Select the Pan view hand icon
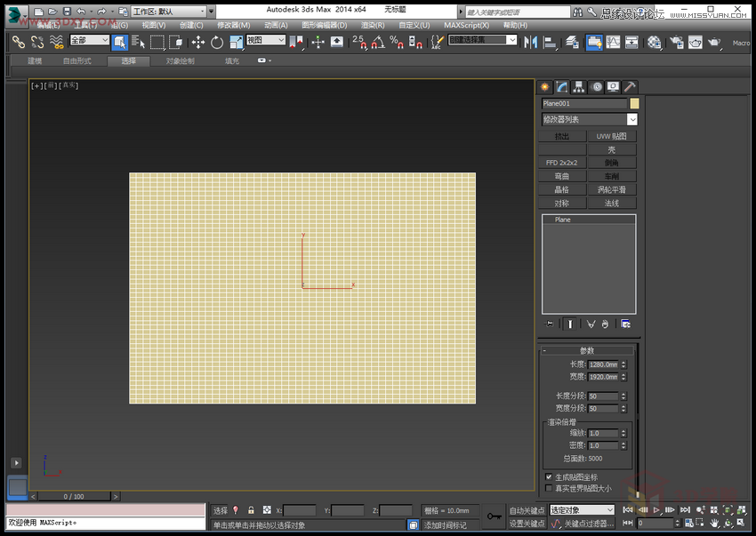The width and height of the screenshot is (756, 536). [714, 523]
